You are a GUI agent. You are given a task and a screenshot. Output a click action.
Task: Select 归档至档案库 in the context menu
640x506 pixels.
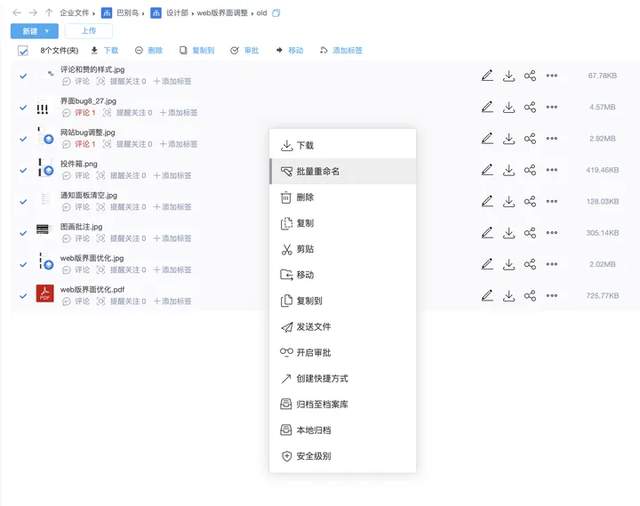coord(343,404)
